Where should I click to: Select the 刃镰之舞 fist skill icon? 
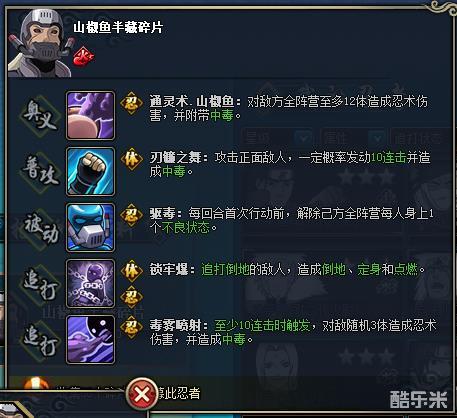click(91, 171)
